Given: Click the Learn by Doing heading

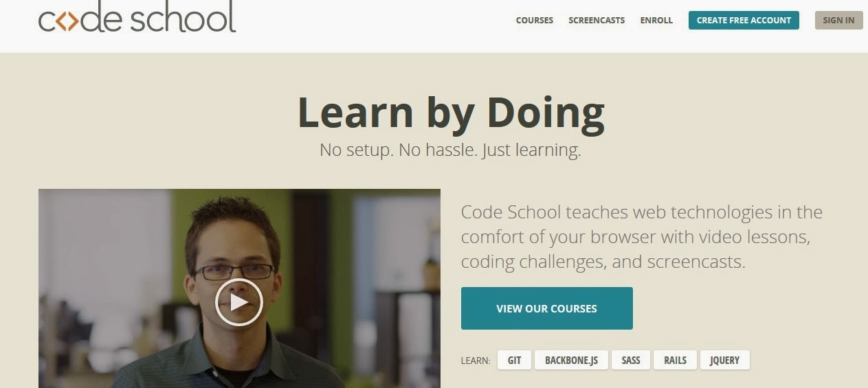Looking at the screenshot, I should [x=451, y=113].
